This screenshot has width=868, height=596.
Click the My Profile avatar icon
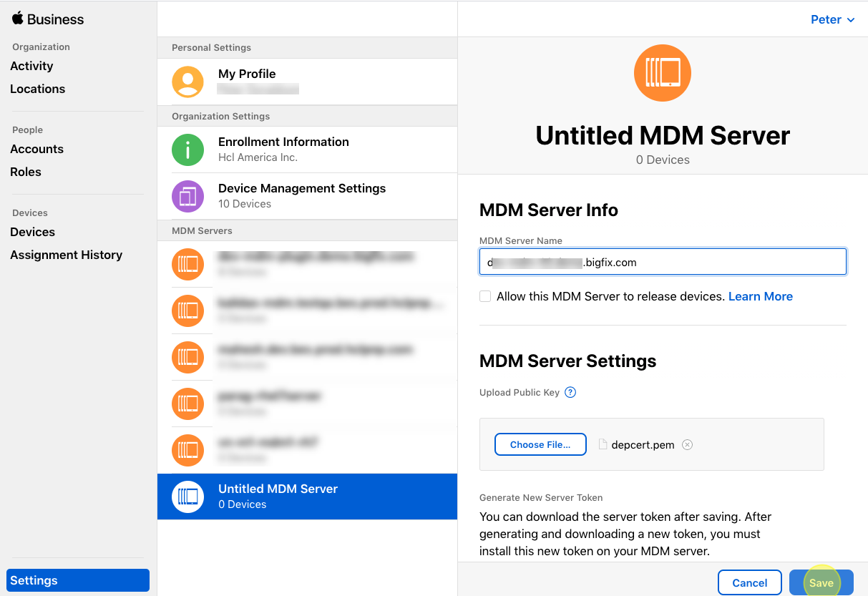[x=187, y=82]
